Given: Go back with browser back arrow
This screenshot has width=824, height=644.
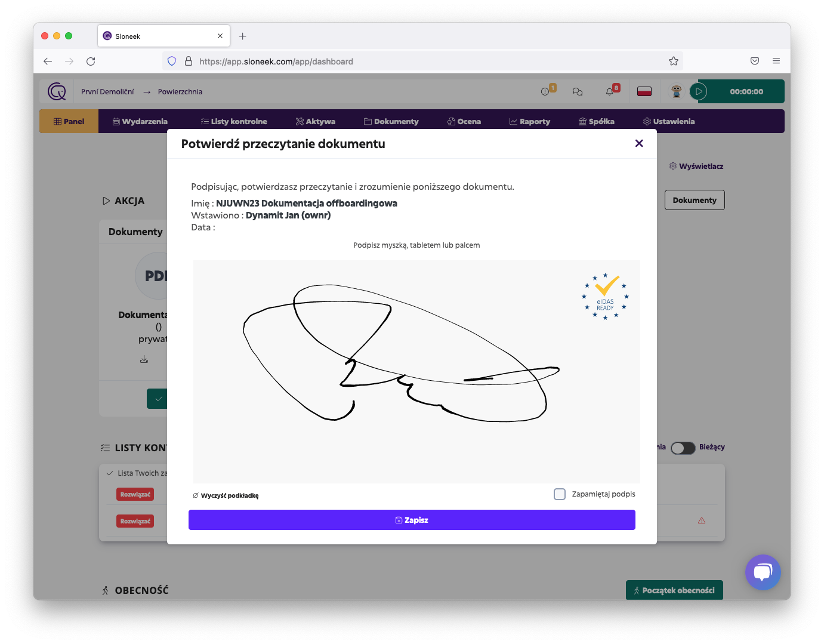Looking at the screenshot, I should [x=48, y=61].
